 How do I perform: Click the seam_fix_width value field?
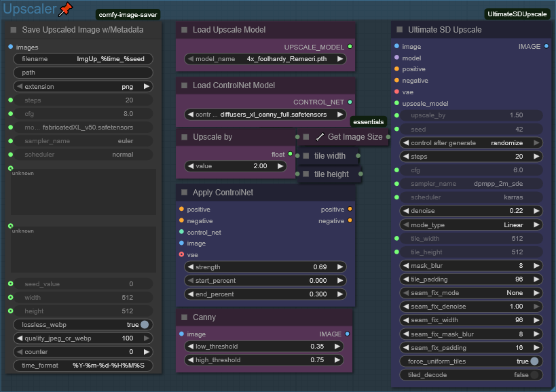tap(471, 319)
